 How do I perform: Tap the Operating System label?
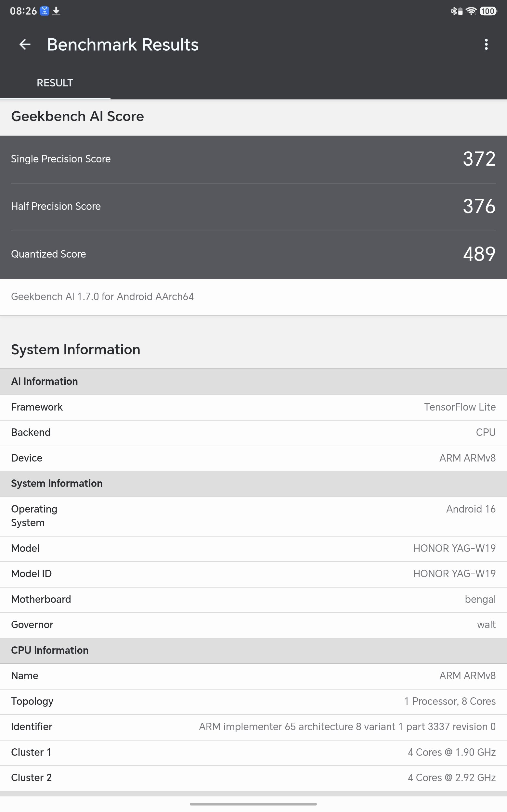(34, 516)
